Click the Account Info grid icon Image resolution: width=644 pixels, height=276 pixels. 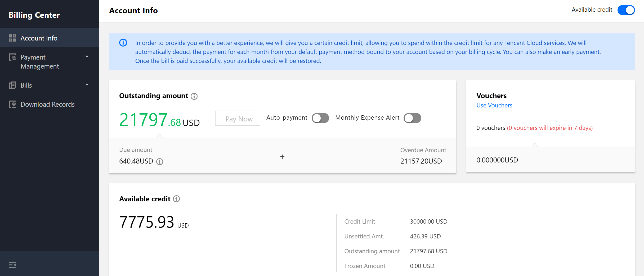(12, 38)
